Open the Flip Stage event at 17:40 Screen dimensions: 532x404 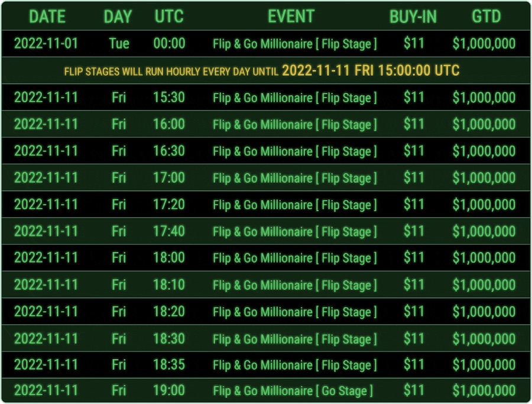(x=294, y=231)
